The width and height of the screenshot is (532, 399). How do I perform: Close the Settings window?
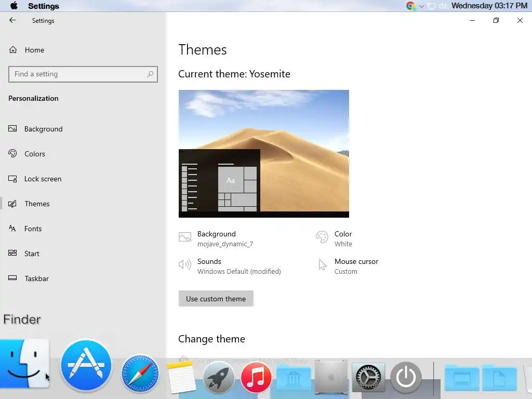(520, 20)
